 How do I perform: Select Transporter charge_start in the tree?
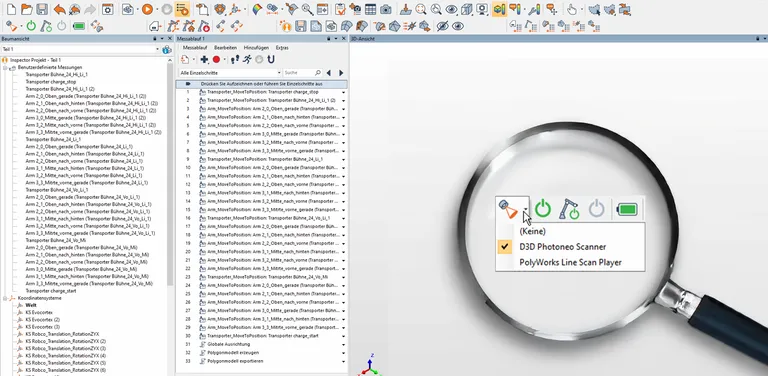click(x=51, y=291)
